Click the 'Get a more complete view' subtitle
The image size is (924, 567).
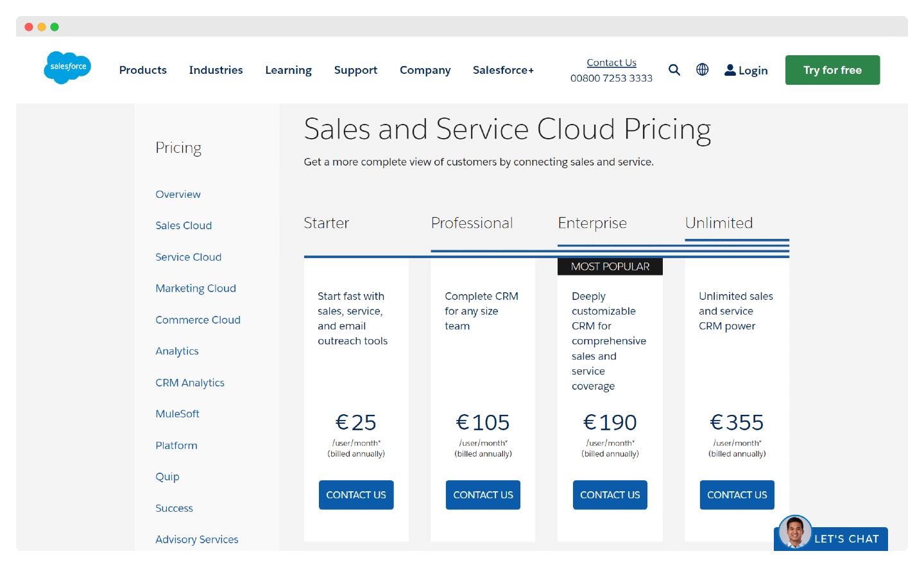click(479, 162)
